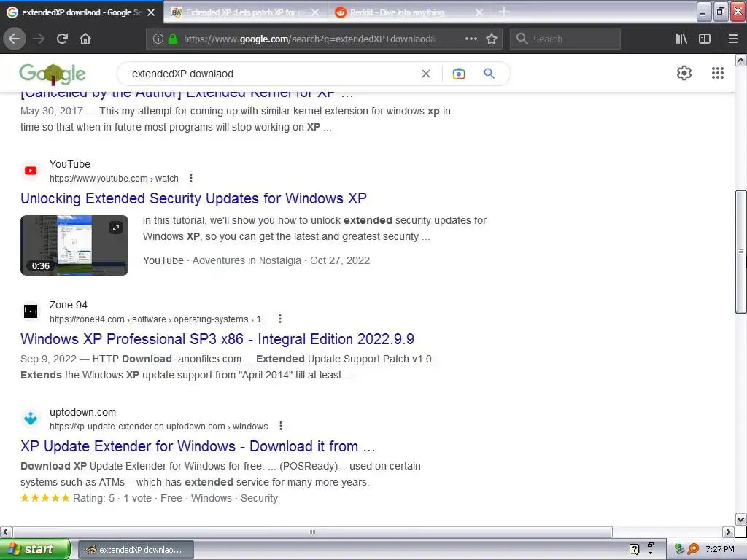Click the scroll up arrow

741,60
